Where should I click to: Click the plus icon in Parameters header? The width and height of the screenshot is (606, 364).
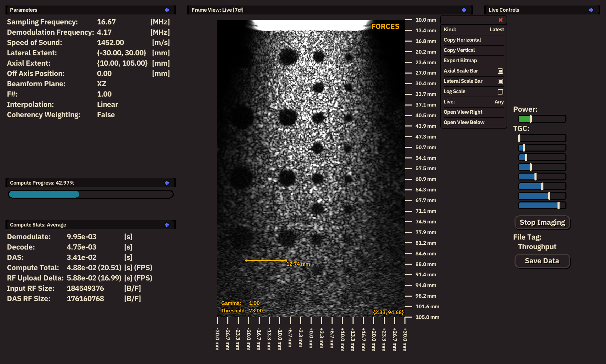[x=167, y=10]
